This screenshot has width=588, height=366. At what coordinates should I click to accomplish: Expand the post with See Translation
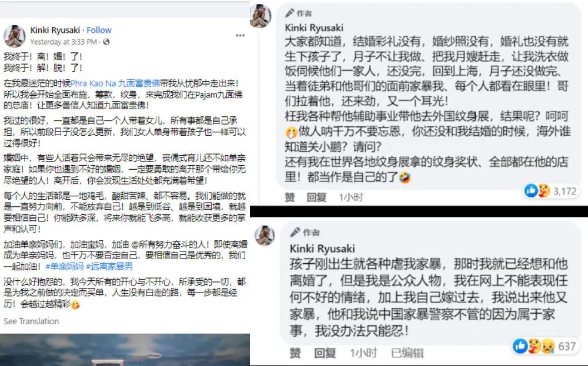[31, 321]
